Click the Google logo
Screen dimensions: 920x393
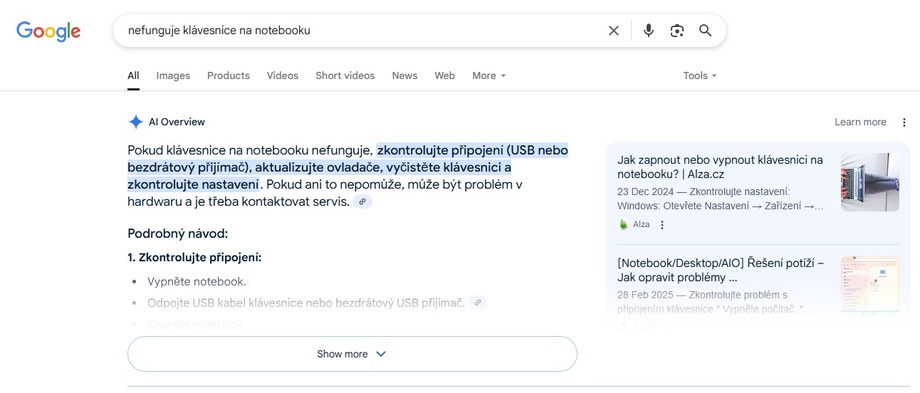[x=48, y=31]
